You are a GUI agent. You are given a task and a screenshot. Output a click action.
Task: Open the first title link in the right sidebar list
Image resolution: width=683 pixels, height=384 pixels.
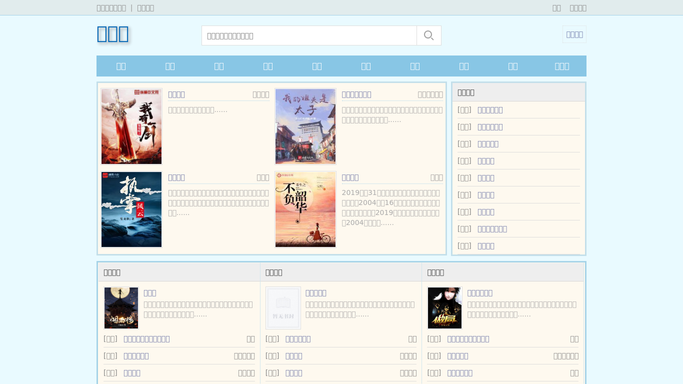[x=490, y=110]
